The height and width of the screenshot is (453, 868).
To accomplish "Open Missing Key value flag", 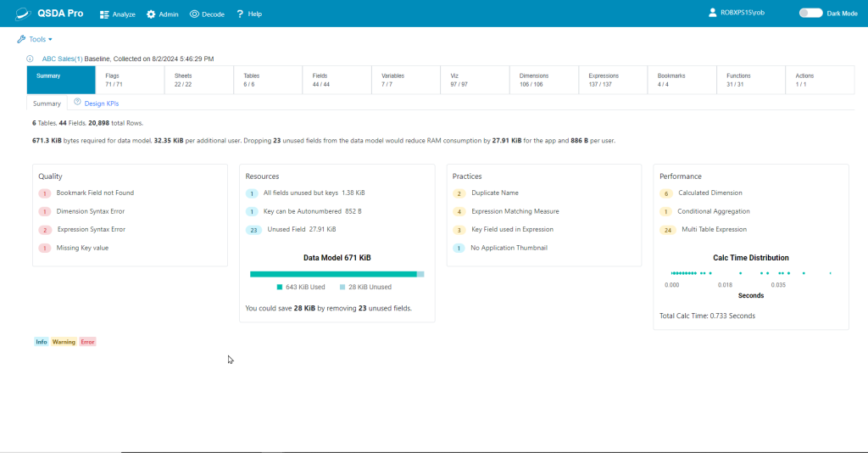I will tap(82, 248).
